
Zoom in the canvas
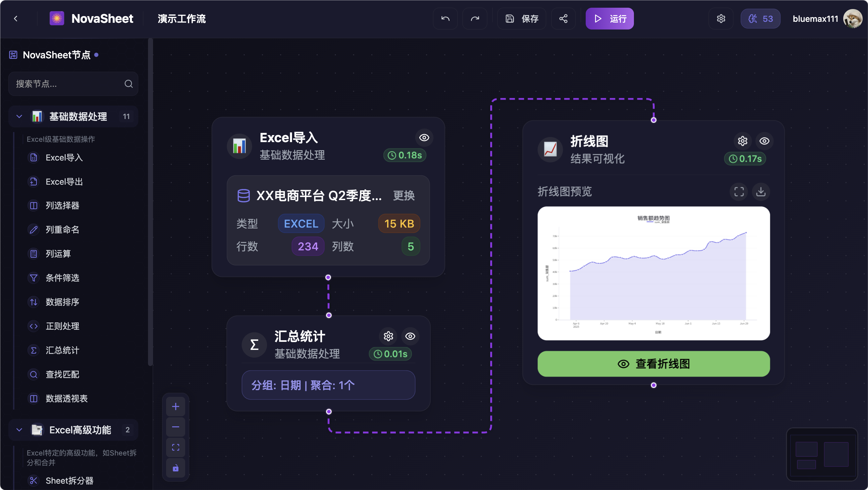point(175,406)
